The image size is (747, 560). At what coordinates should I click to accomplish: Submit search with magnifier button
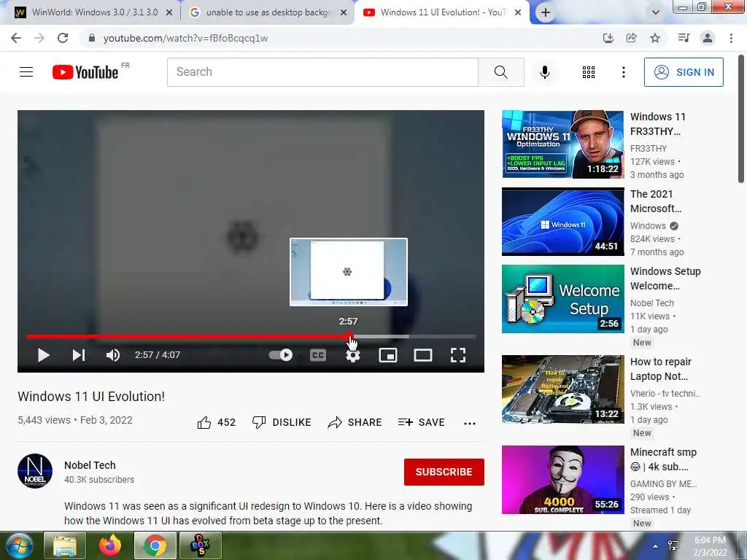500,72
